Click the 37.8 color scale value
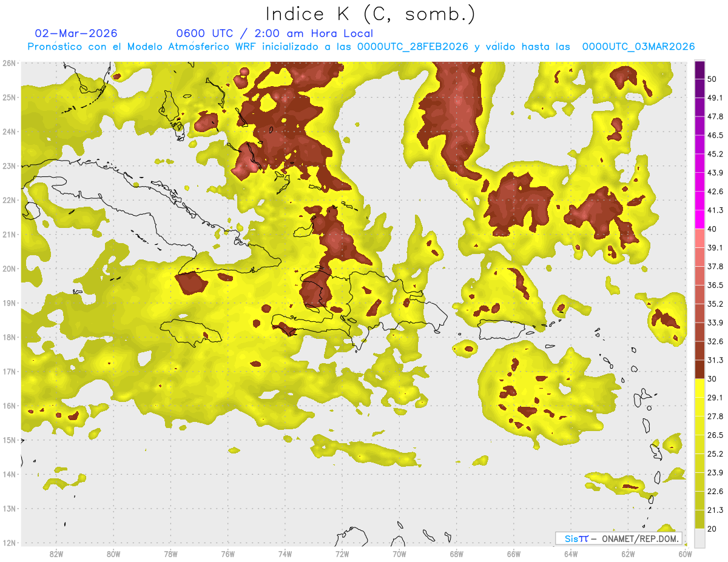Viewport: 728px width, 562px height. [715, 267]
